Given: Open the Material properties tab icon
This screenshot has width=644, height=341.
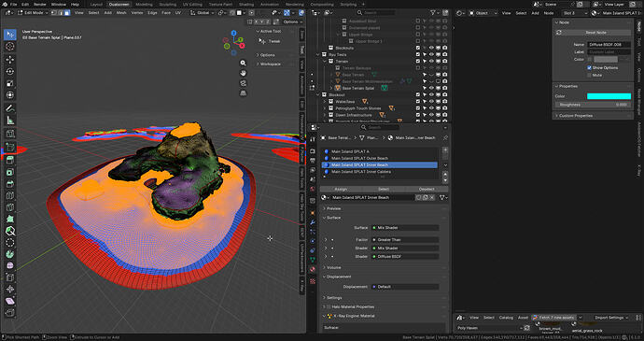Looking at the screenshot, I should point(313,269).
